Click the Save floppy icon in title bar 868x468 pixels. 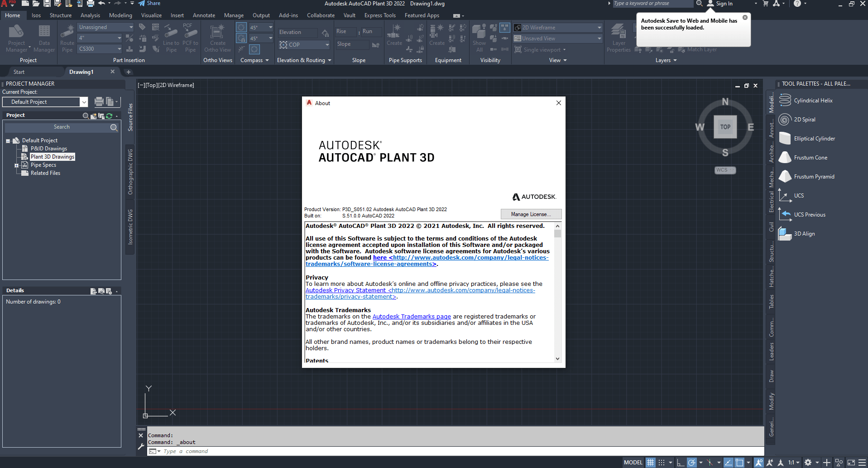click(47, 4)
